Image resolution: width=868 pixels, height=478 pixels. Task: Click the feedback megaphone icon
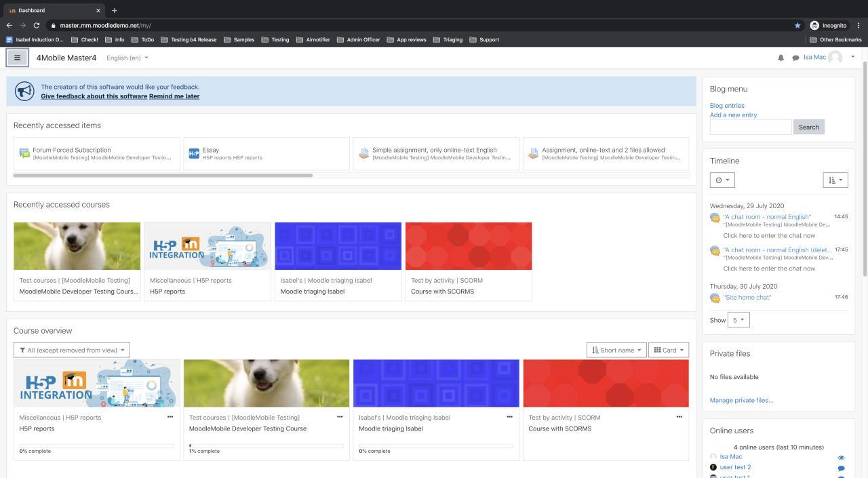pos(24,91)
